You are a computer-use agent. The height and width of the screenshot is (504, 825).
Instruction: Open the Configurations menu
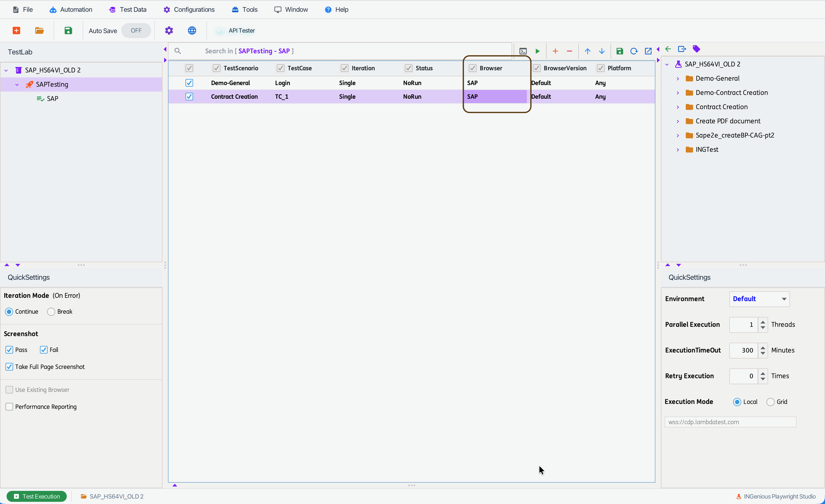pyautogui.click(x=189, y=9)
